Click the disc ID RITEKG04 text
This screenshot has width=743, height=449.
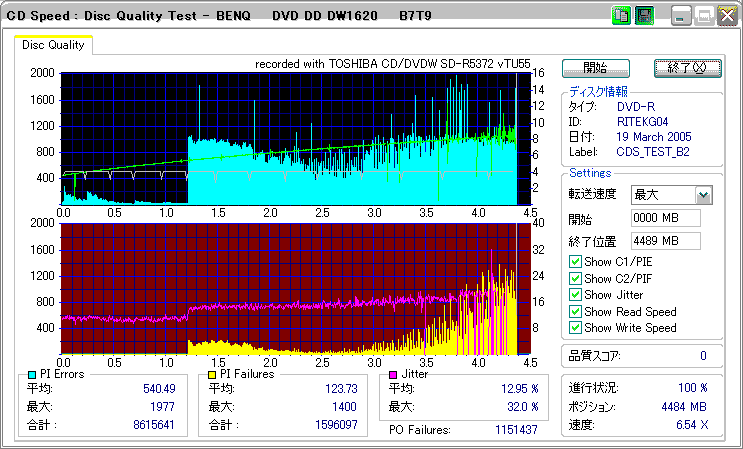(x=643, y=122)
